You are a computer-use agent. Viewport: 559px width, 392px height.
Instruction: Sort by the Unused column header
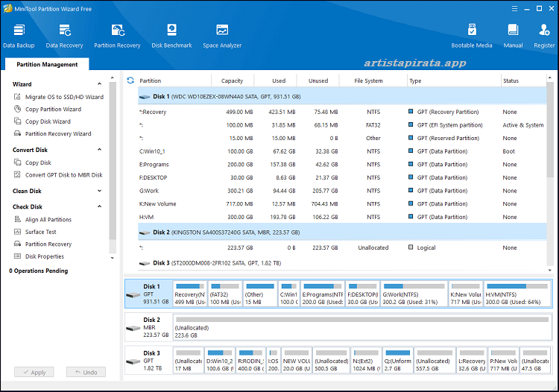318,80
